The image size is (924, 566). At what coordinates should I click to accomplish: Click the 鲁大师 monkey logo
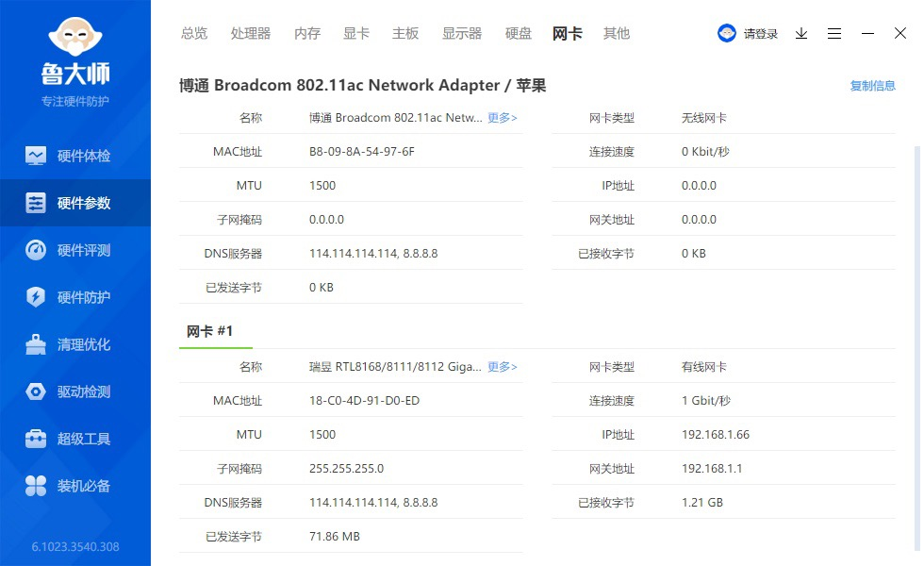coord(75,38)
